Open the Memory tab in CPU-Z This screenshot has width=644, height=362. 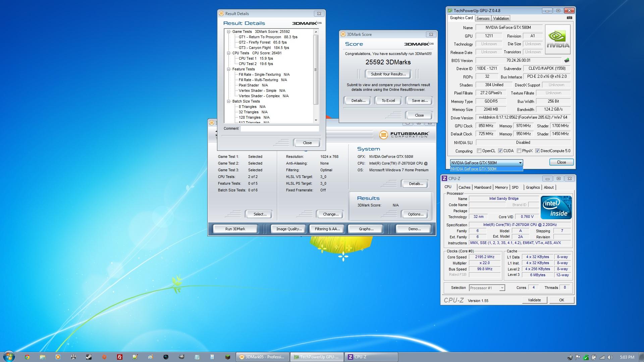click(501, 187)
